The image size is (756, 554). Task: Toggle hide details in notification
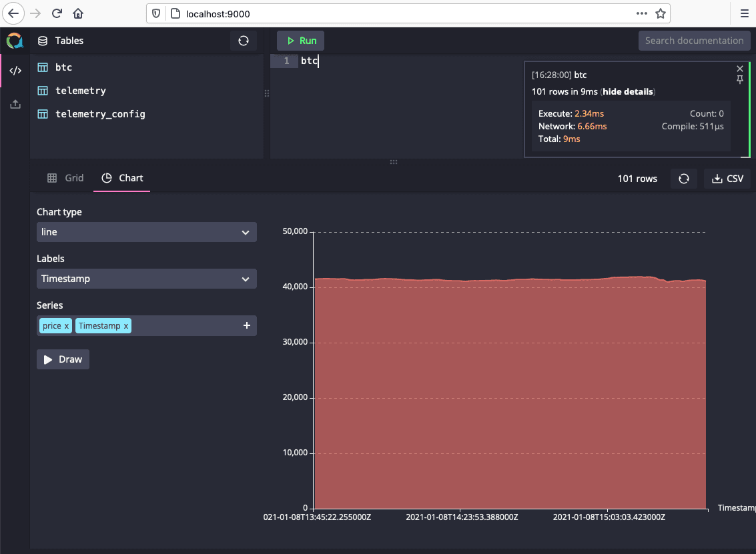(x=628, y=91)
